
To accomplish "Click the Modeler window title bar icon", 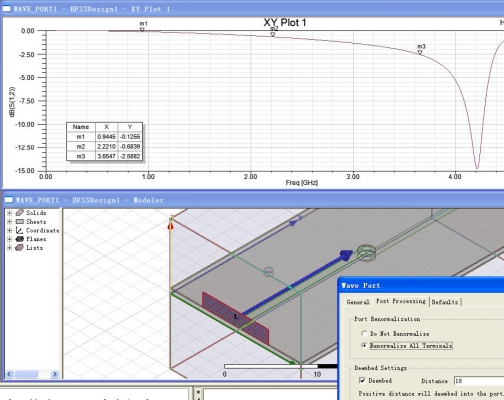I will 8,200.
